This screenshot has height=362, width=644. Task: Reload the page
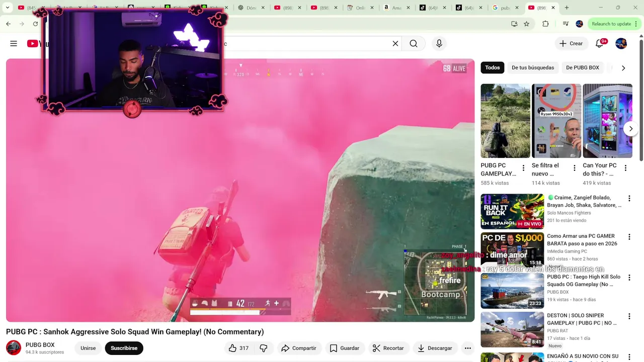35,24
